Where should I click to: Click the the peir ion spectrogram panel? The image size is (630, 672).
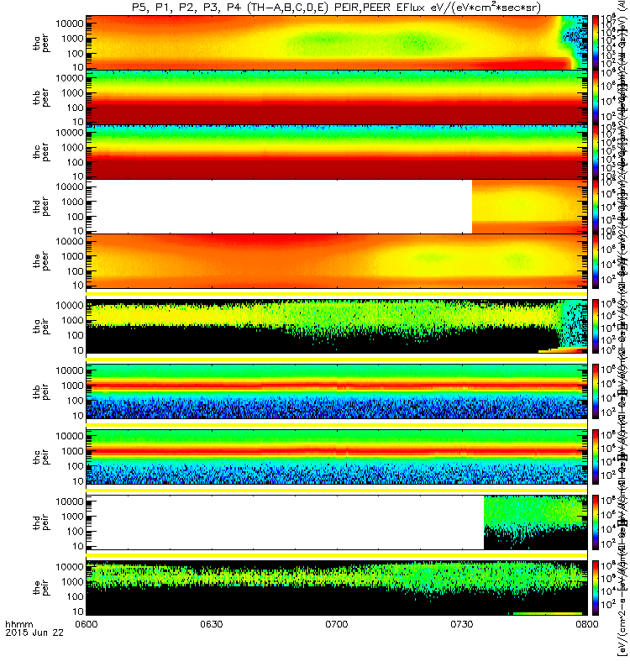coord(337,588)
